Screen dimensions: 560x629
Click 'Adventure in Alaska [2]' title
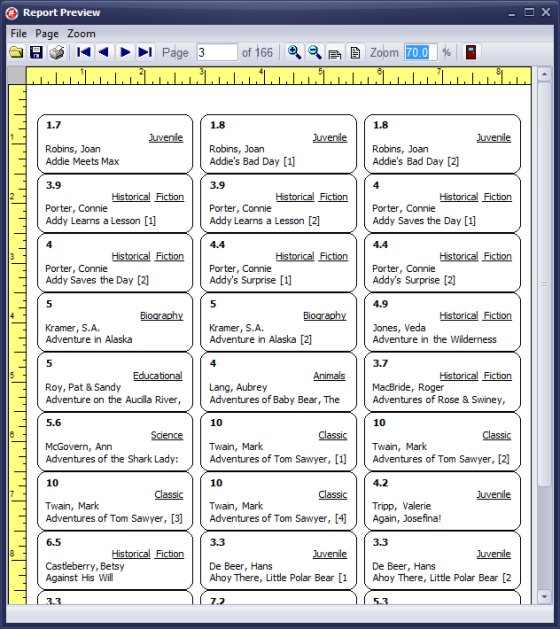pos(260,339)
